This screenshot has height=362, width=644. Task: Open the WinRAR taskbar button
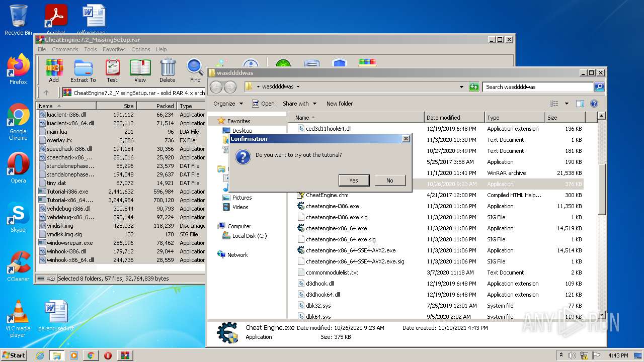coord(125,355)
